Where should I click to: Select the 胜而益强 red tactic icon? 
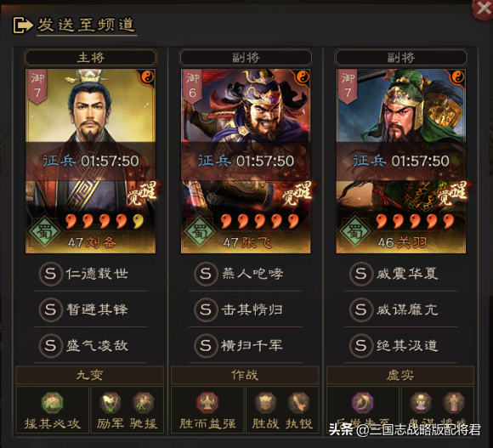pyautogui.click(x=207, y=402)
